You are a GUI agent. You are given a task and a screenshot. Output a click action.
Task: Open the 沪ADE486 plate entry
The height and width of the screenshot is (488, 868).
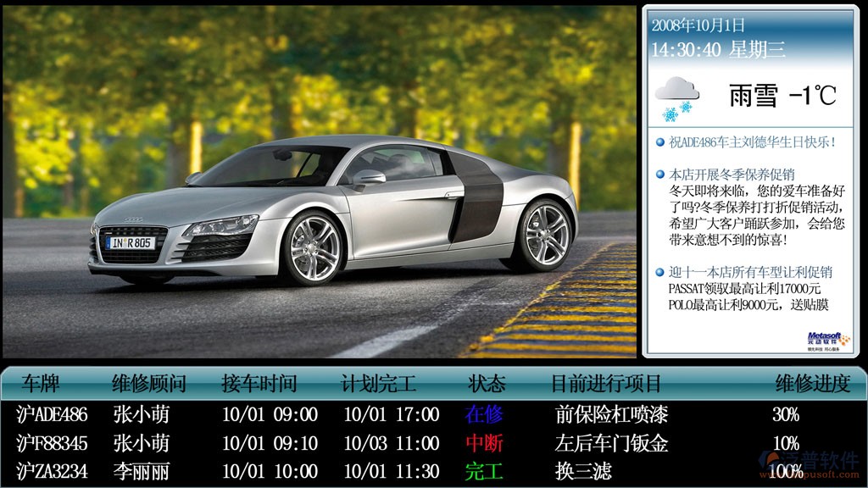coord(52,414)
